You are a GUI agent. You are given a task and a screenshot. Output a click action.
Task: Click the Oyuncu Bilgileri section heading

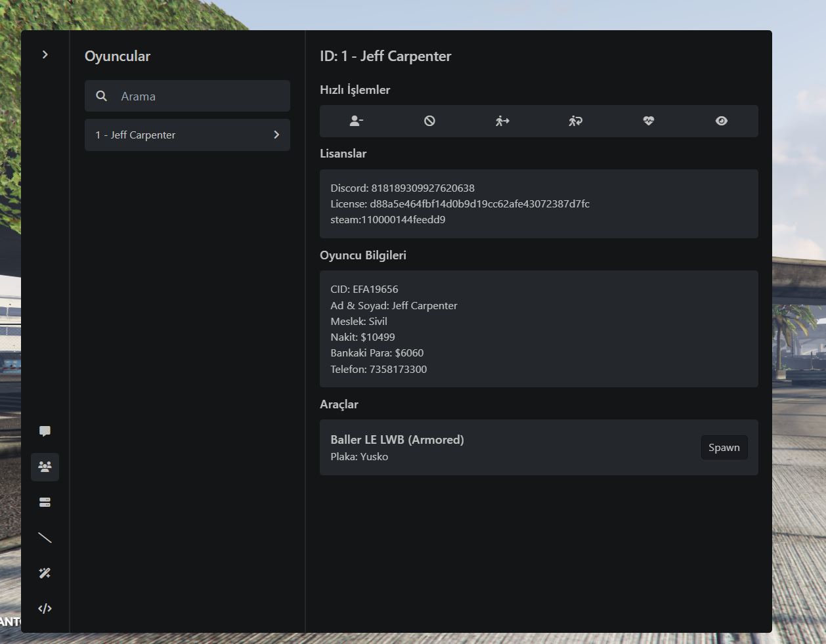click(x=363, y=255)
